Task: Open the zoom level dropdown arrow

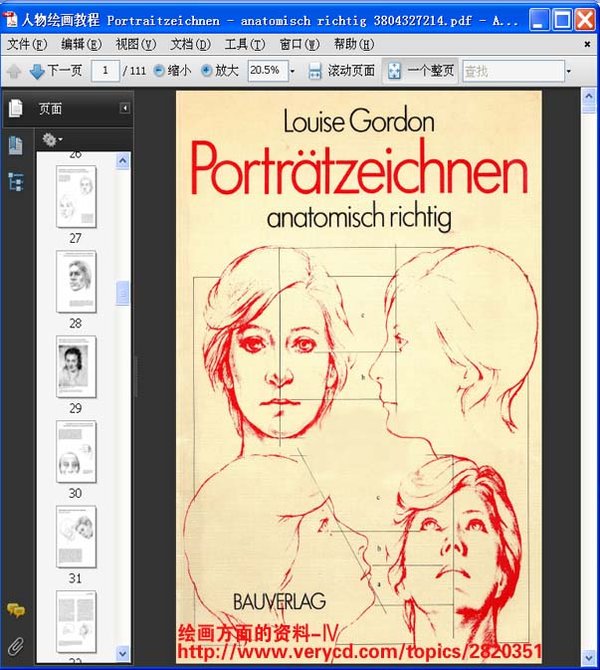Action: click(292, 71)
